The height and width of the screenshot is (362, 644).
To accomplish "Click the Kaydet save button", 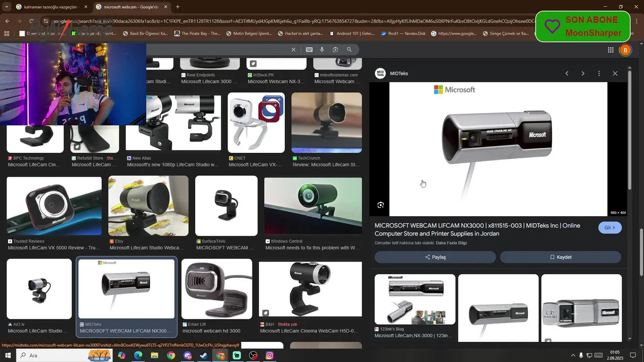I will [560, 257].
